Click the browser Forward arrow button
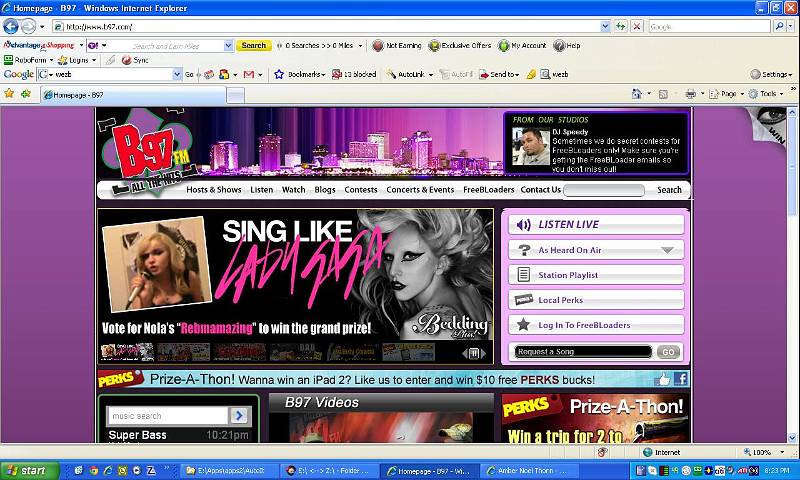Image resolution: width=800 pixels, height=480 pixels. pos(29,26)
